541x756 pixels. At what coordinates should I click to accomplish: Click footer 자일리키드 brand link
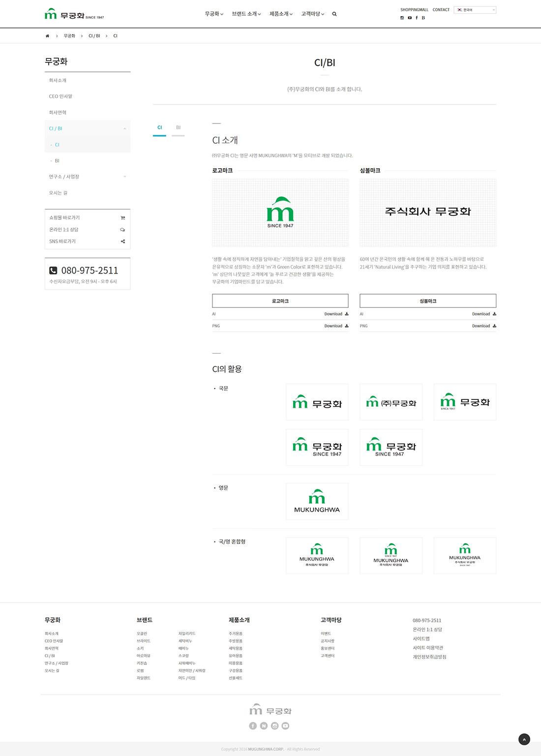tap(187, 634)
